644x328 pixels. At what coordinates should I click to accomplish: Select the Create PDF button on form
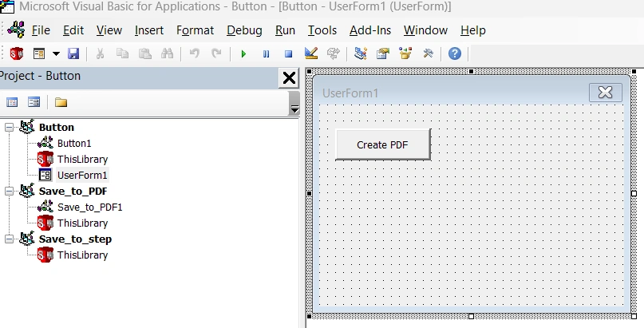pyautogui.click(x=383, y=144)
